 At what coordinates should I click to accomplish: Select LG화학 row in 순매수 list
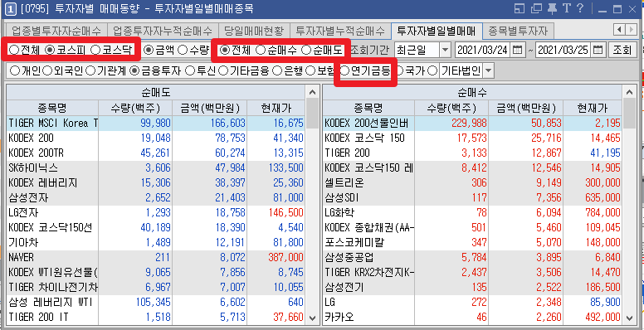[472, 212]
